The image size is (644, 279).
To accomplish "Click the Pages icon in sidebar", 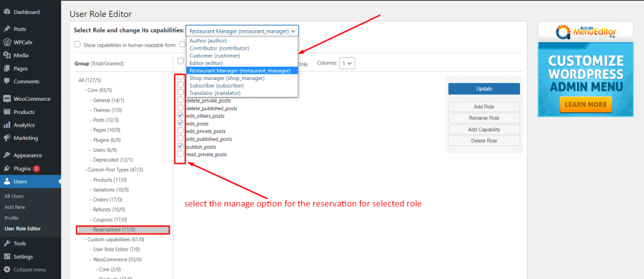I will 6,68.
